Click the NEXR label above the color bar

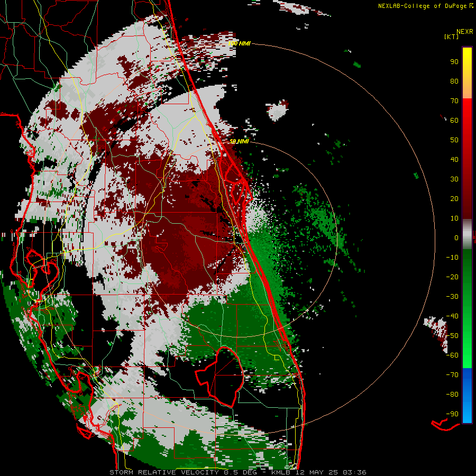[465, 32]
